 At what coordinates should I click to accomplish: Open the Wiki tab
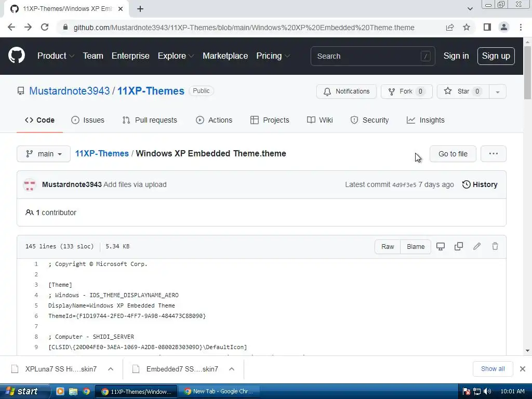click(320, 120)
